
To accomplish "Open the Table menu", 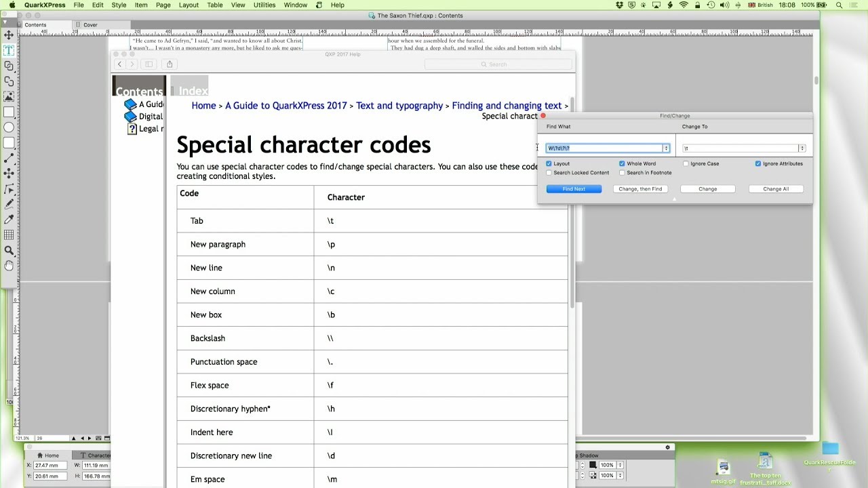I will (x=215, y=5).
